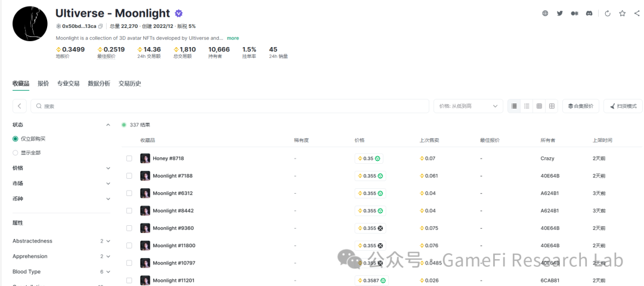Screen dimensions: 644x286
Task: Check the Moonlight #9360 row checkbox
Action: (129, 228)
